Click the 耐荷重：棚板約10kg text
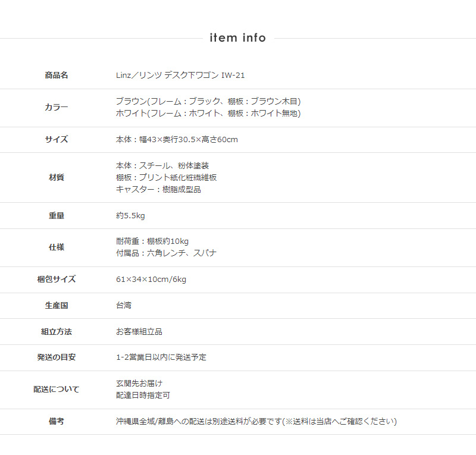The width and height of the screenshot is (476, 455). 152,241
